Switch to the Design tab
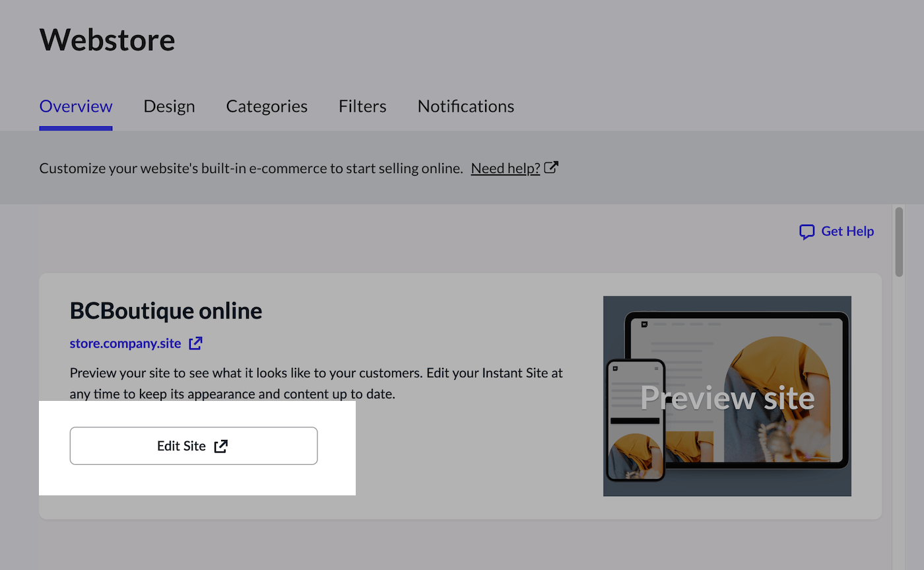 (169, 106)
